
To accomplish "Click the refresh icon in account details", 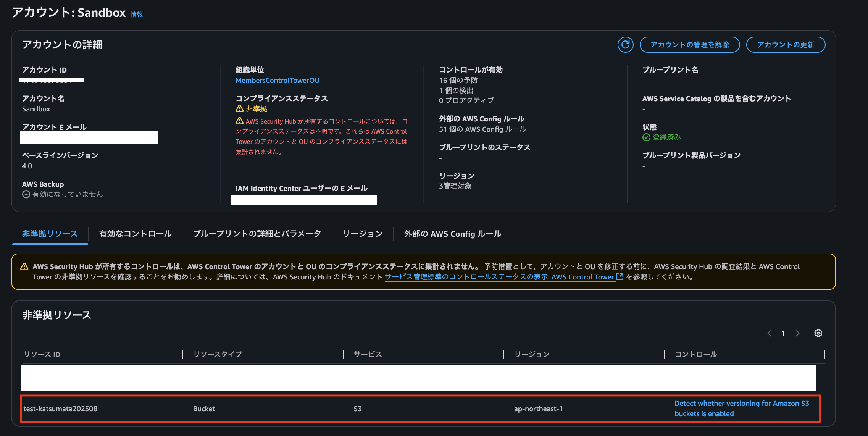I will 625,45.
